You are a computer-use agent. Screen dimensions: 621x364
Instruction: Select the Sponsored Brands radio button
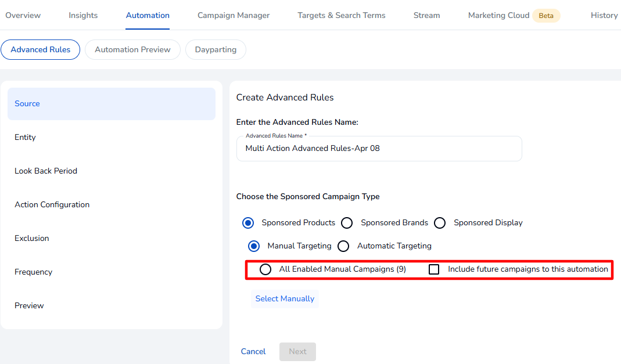pos(347,223)
